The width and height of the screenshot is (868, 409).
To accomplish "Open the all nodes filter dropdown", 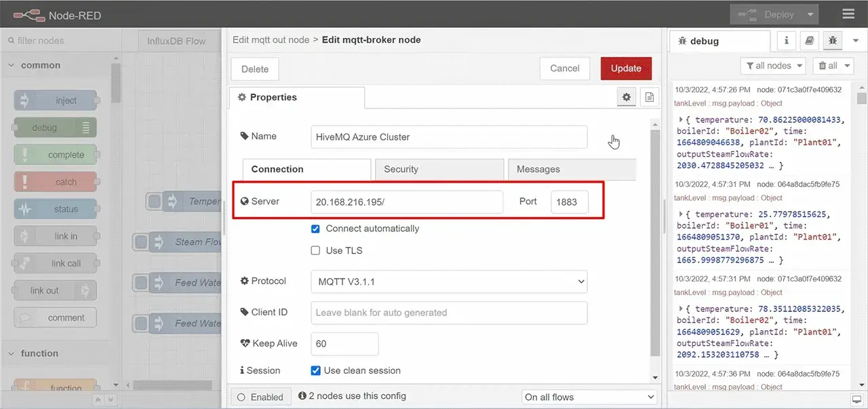I will pyautogui.click(x=773, y=66).
